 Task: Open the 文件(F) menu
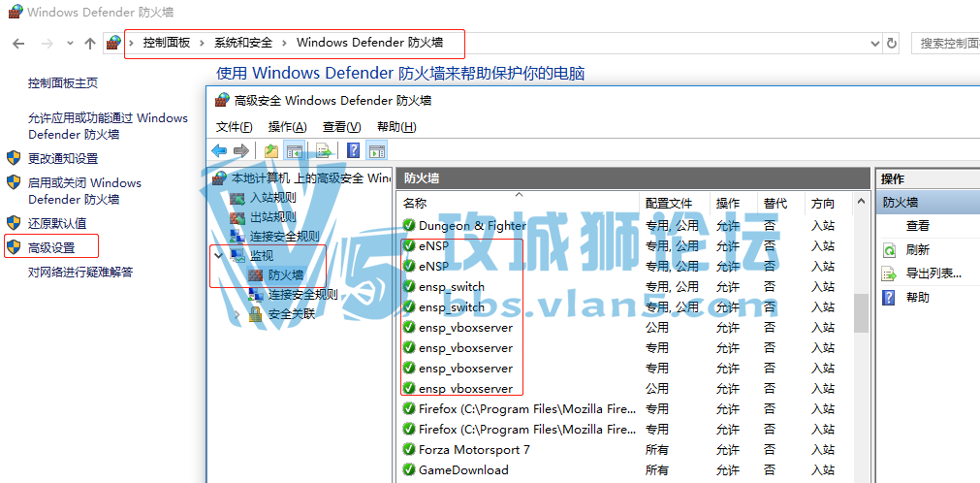(x=235, y=127)
